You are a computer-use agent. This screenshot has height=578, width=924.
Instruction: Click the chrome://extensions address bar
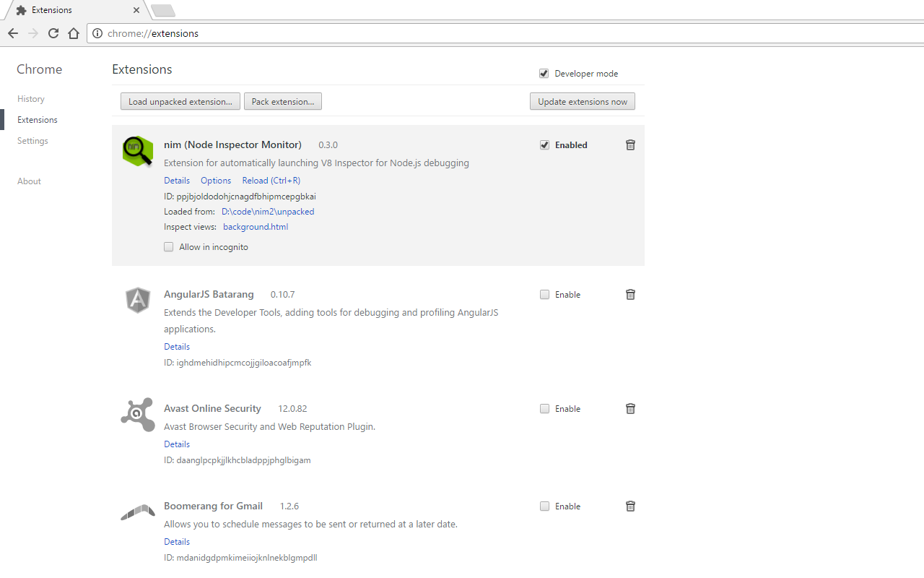click(505, 33)
